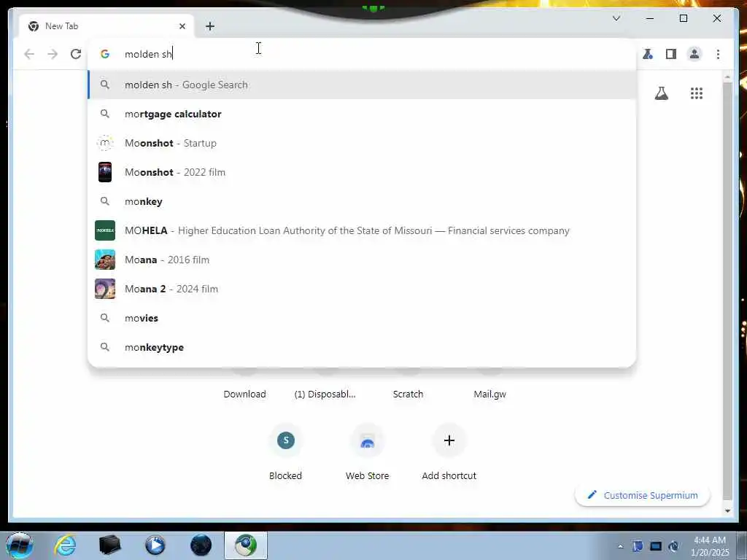Click the page vertical scrollbar
The image size is (747, 560).
click(x=727, y=290)
